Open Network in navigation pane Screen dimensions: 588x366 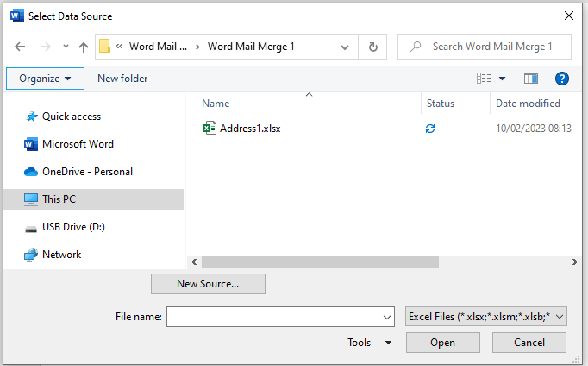coord(62,255)
